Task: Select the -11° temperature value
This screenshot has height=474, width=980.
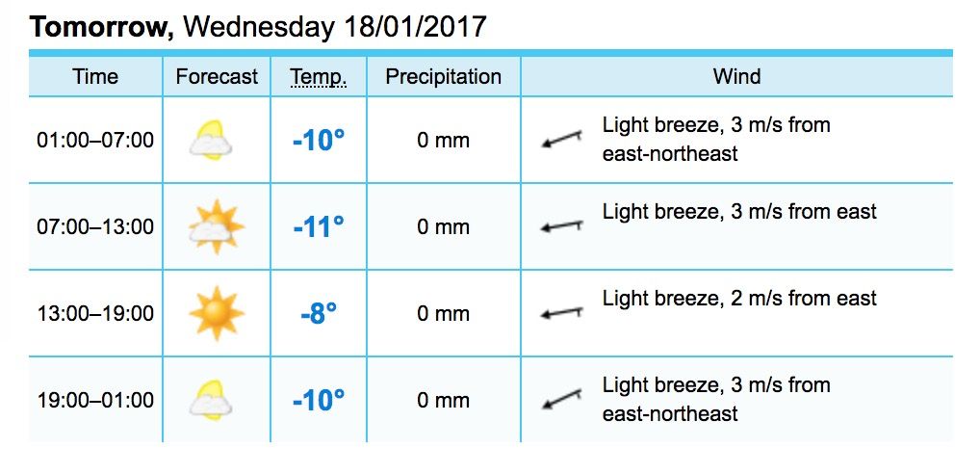Action: click(319, 226)
